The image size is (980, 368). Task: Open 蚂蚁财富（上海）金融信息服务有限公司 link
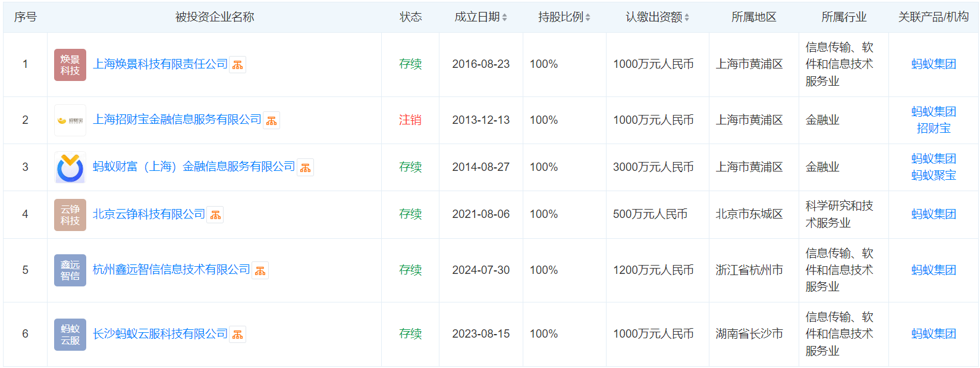[194, 167]
